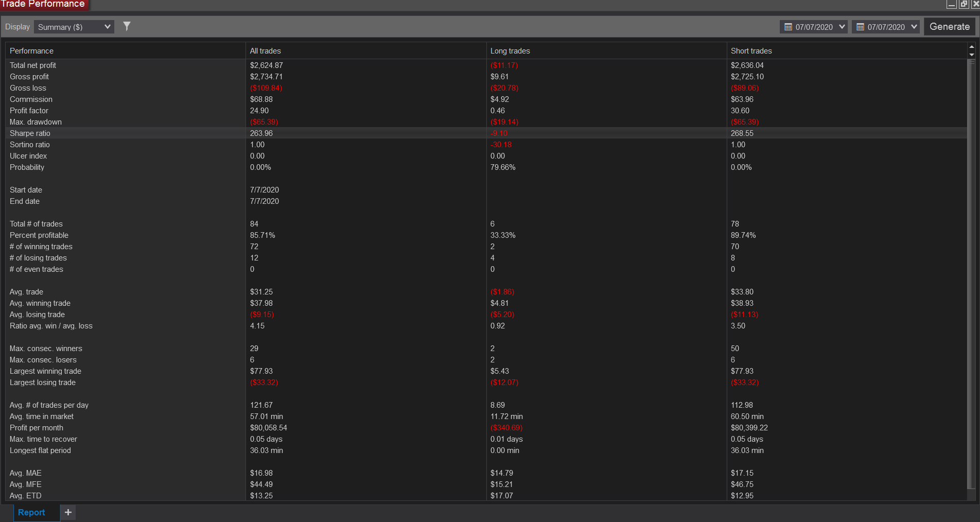Select the Avg. ETD row label
The width and height of the screenshot is (980, 522).
click(26, 496)
